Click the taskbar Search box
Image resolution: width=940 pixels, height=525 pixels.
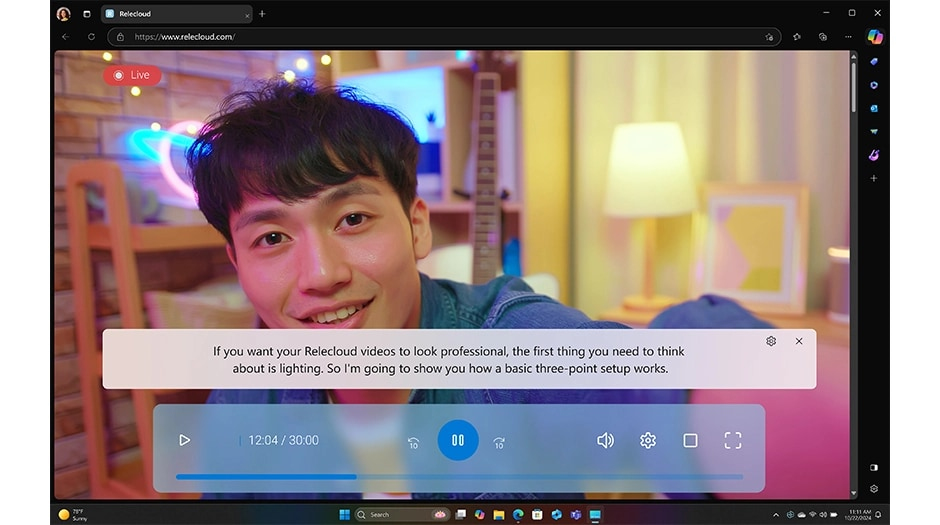coord(402,515)
